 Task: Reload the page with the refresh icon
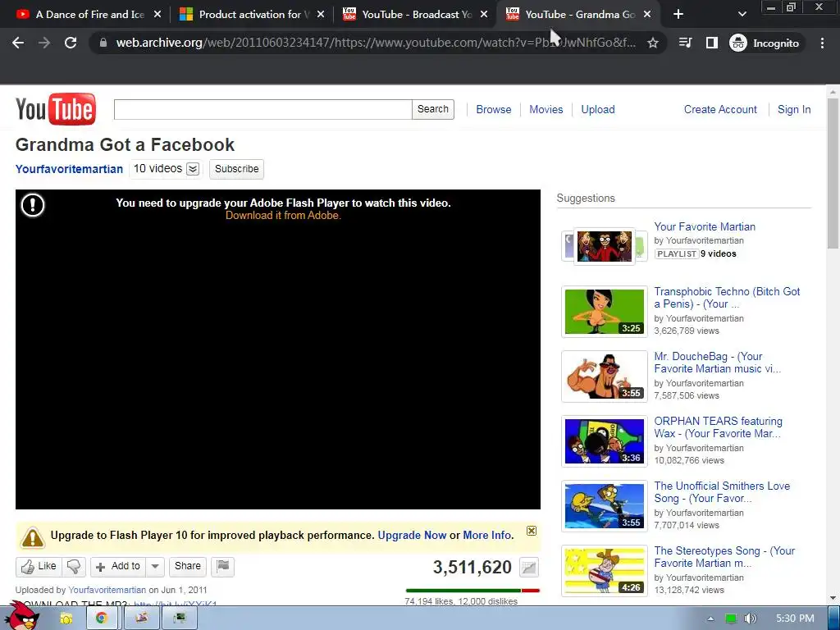pyautogui.click(x=71, y=43)
